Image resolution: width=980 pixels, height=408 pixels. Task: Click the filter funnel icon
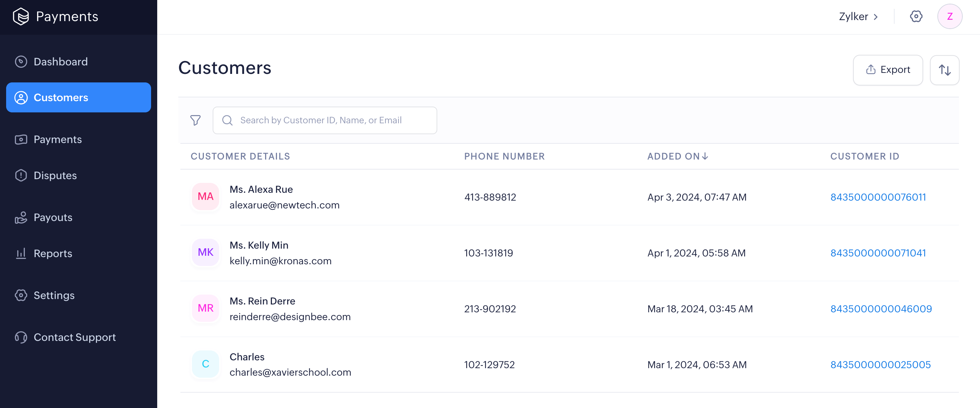196,120
